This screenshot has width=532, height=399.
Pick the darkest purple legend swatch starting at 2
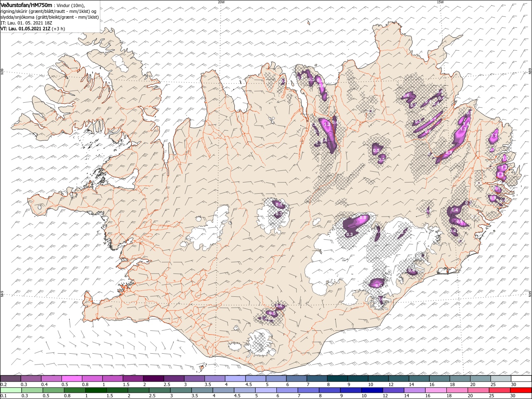point(153,379)
